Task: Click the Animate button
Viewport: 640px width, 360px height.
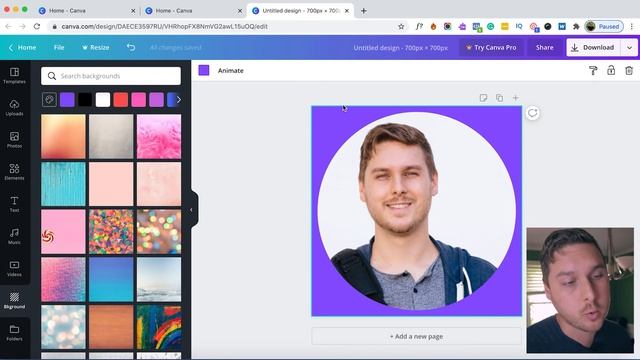Action: click(231, 71)
